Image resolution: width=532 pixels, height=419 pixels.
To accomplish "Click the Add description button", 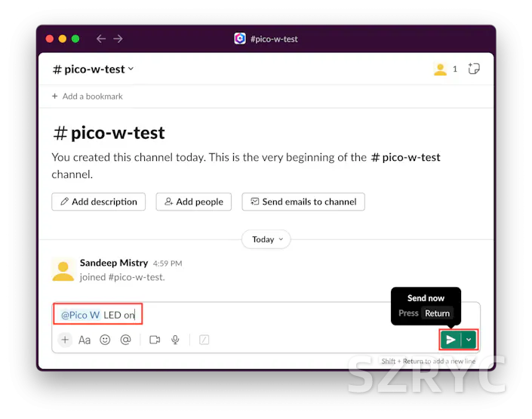I will [98, 202].
